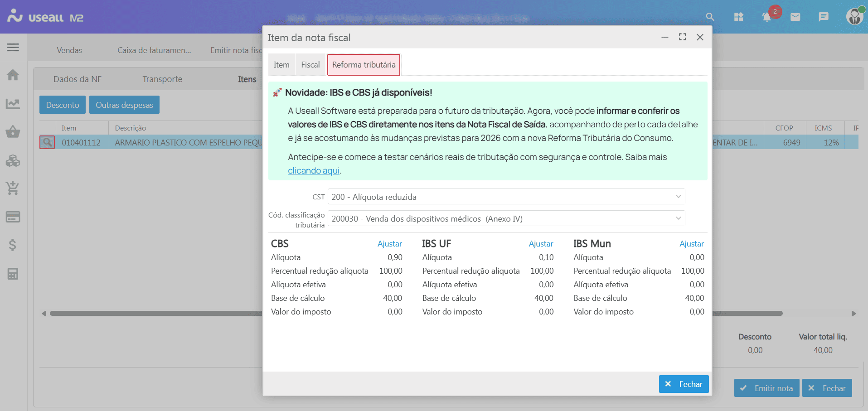Select the Reforma tributária tab
The width and height of the screenshot is (868, 411).
(x=364, y=65)
